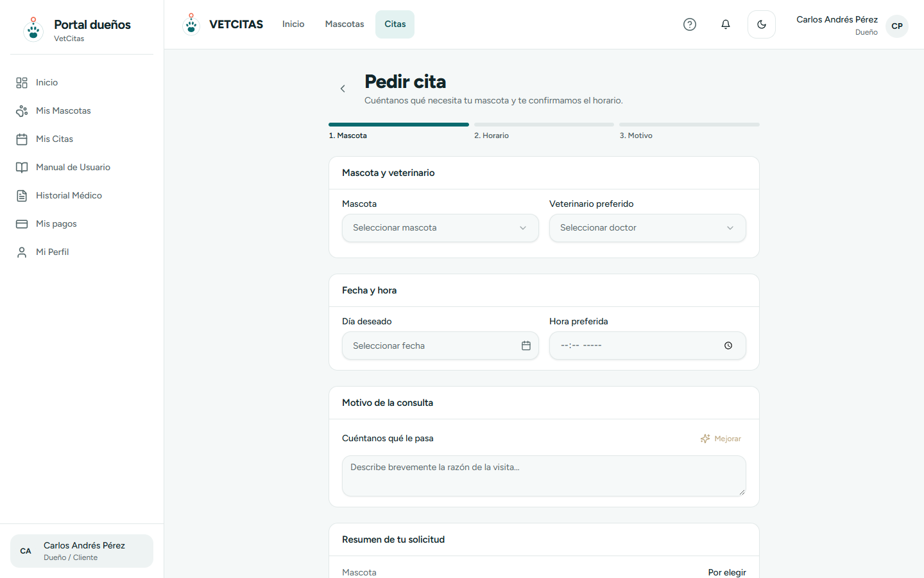The image size is (924, 578).
Task: Open Mascotas in the top navigation
Action: [x=345, y=24]
